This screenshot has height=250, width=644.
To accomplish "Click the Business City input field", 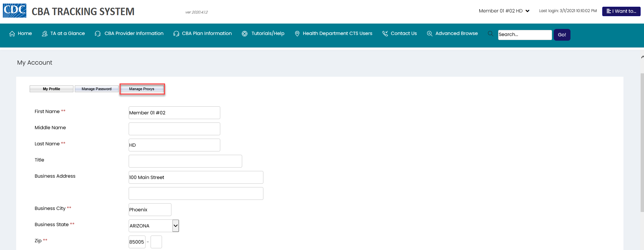I will [150, 210].
